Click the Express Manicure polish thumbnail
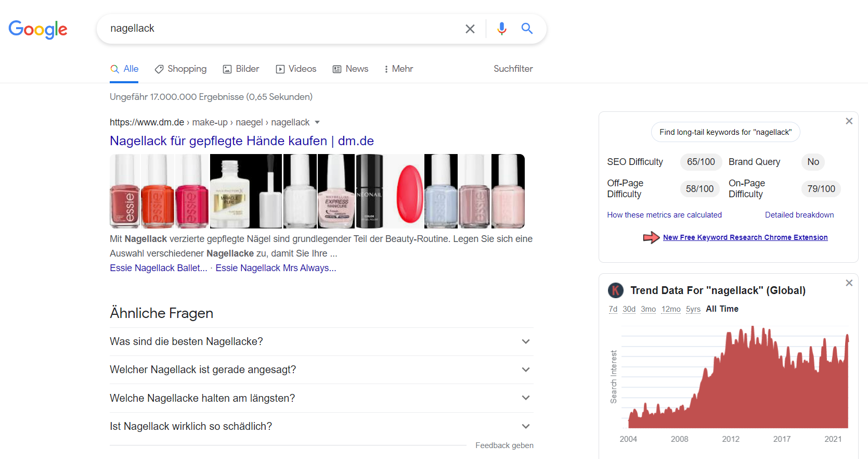Viewport: 868px width, 459px height. pos(336,191)
